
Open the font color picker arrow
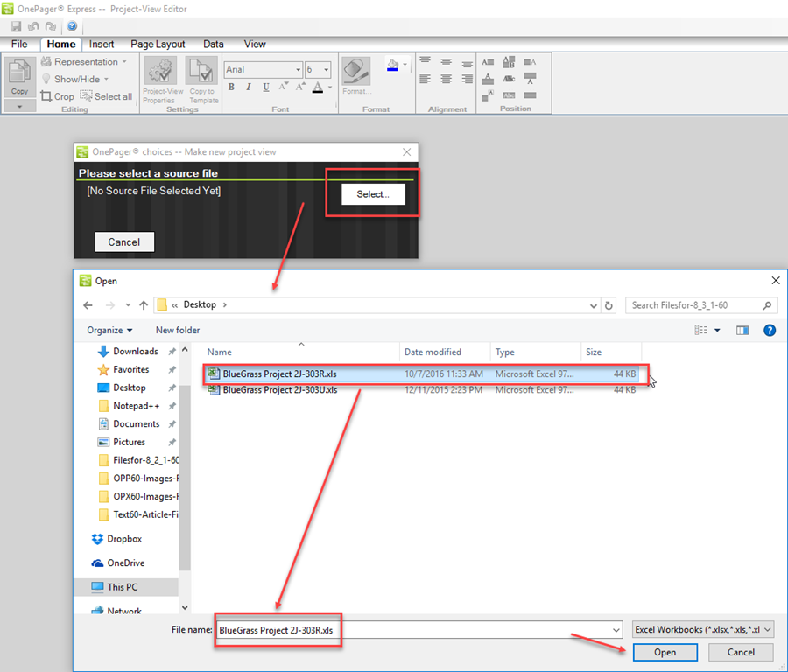coord(330,87)
